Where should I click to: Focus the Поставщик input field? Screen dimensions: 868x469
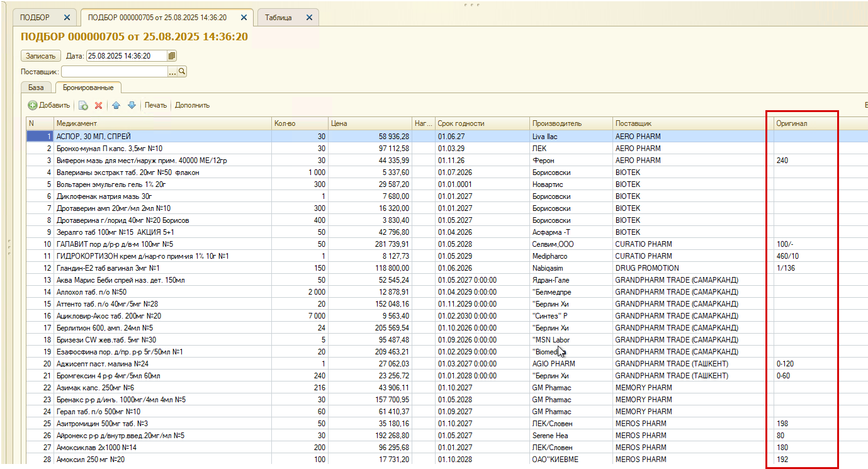click(115, 72)
